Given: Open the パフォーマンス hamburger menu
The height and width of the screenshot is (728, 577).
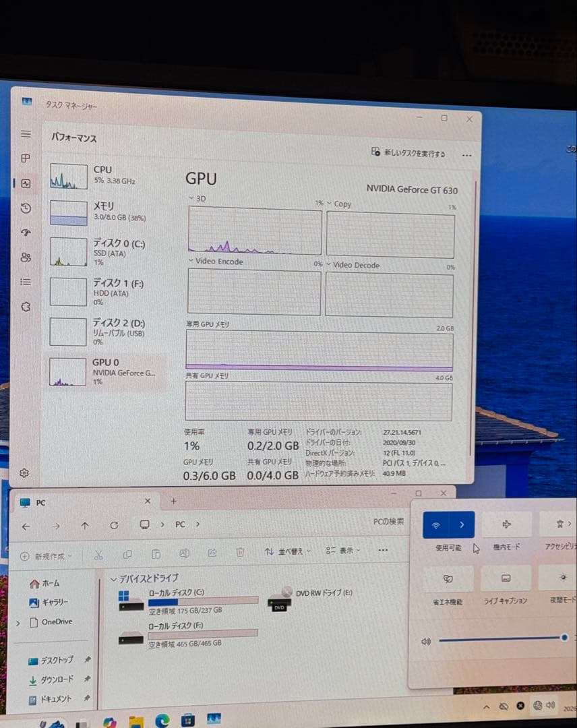Looking at the screenshot, I should (26, 133).
